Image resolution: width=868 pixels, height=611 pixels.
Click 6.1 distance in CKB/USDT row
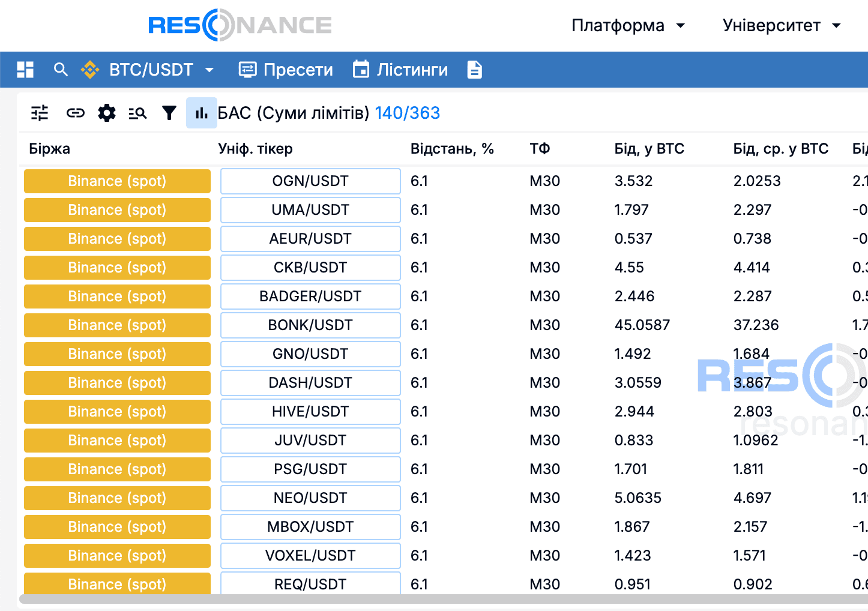click(419, 268)
